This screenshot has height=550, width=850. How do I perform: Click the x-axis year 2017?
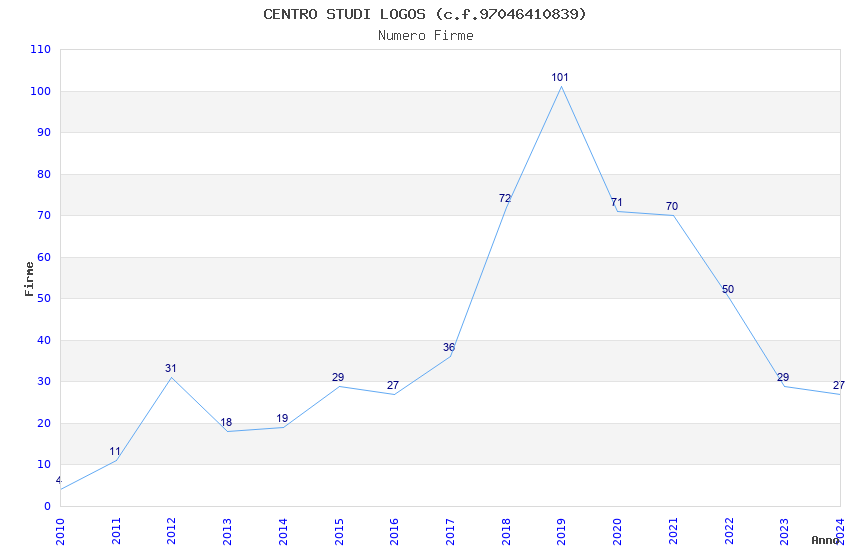[x=450, y=532]
